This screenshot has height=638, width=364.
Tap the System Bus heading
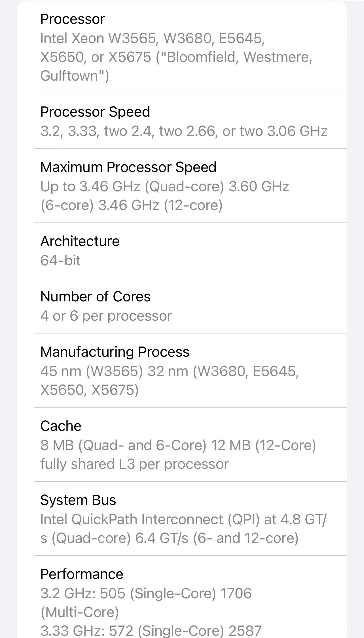(x=78, y=500)
